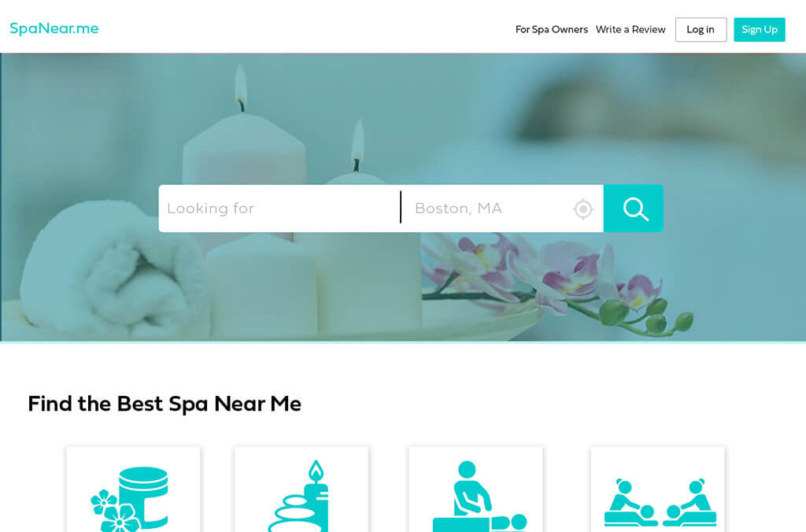
Task: Click the Log in button
Action: pos(701,29)
